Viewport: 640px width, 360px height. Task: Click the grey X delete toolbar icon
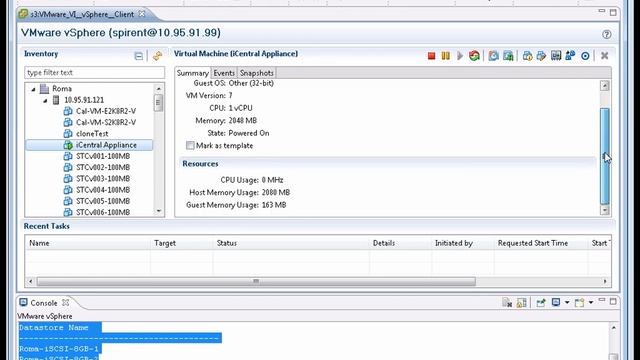click(x=604, y=56)
